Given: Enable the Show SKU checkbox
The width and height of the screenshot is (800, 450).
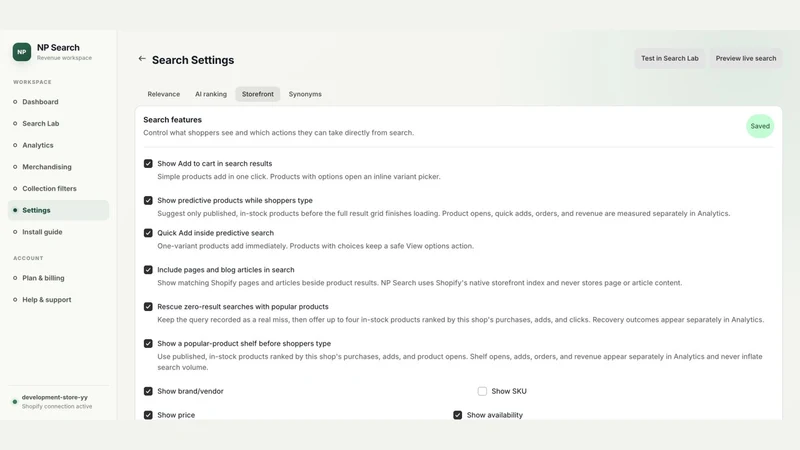Looking at the screenshot, I should 482,391.
